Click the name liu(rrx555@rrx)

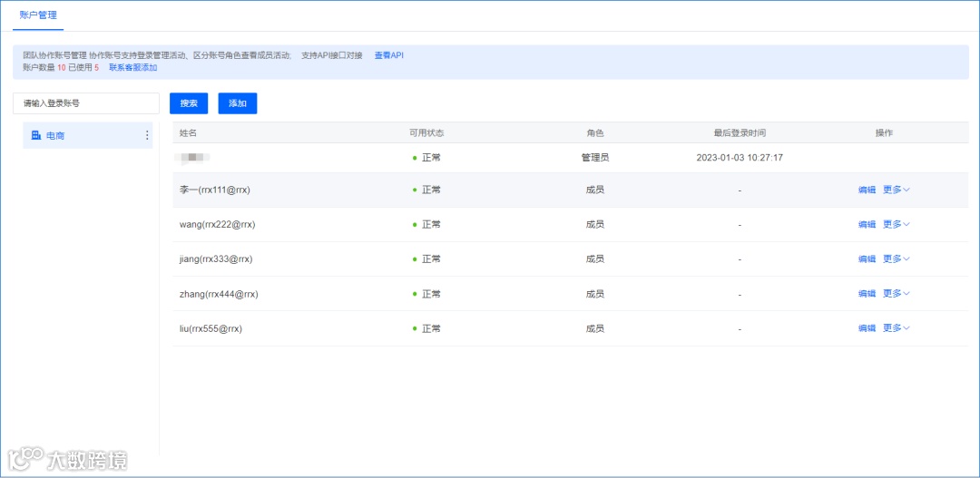click(211, 328)
